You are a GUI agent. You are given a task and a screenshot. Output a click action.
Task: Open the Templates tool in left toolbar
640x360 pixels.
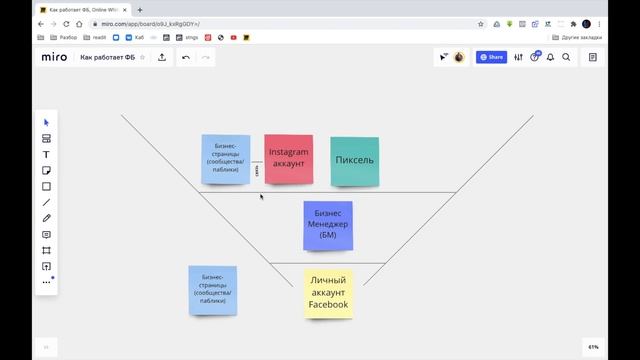pos(46,138)
